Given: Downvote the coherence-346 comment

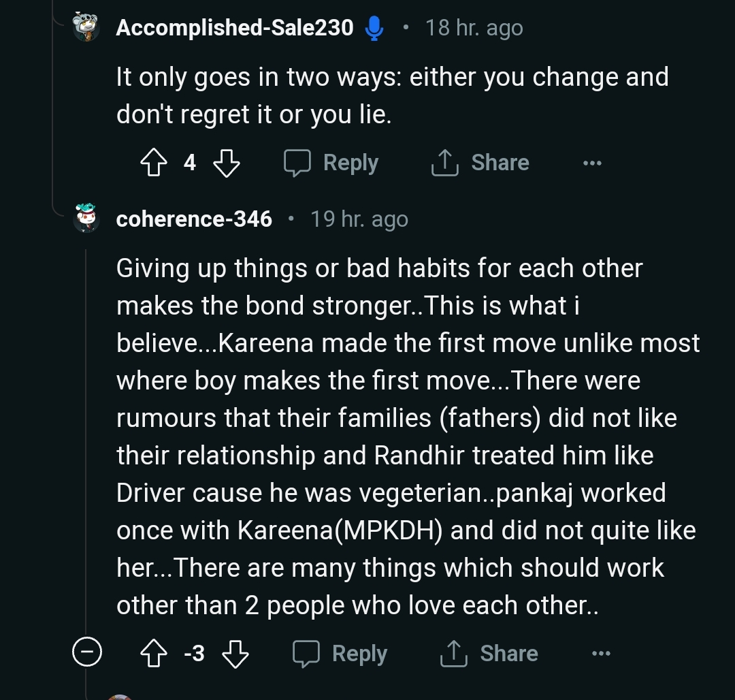Looking at the screenshot, I should point(235,654).
